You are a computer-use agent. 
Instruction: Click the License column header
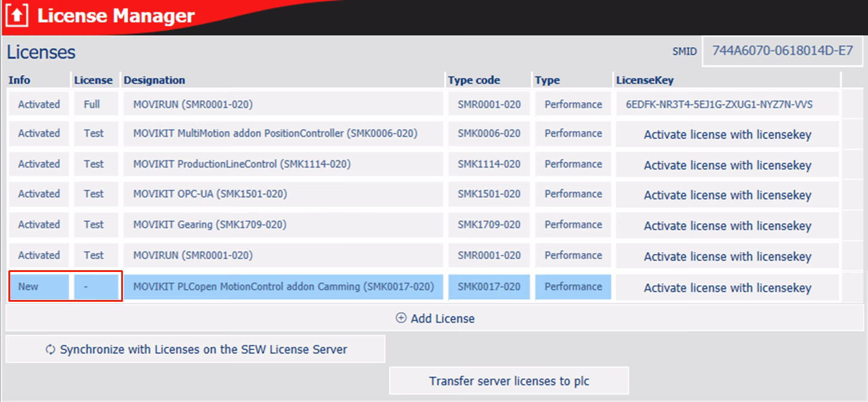(93, 81)
